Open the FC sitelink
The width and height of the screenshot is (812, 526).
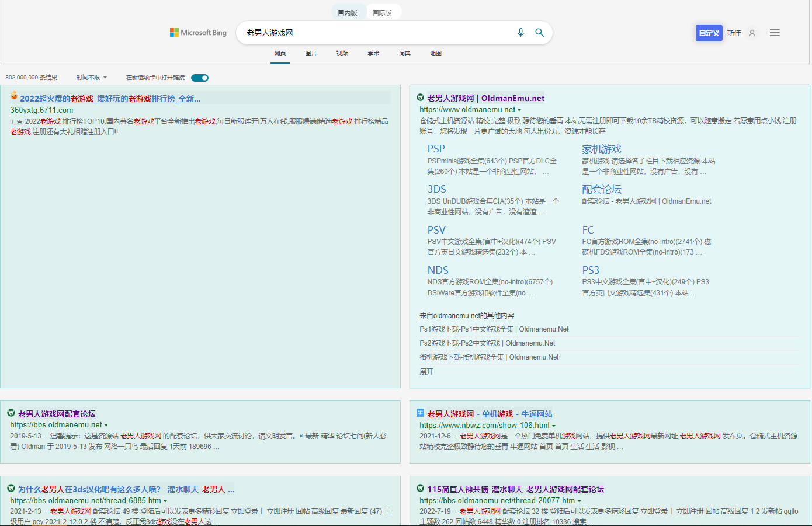point(588,230)
